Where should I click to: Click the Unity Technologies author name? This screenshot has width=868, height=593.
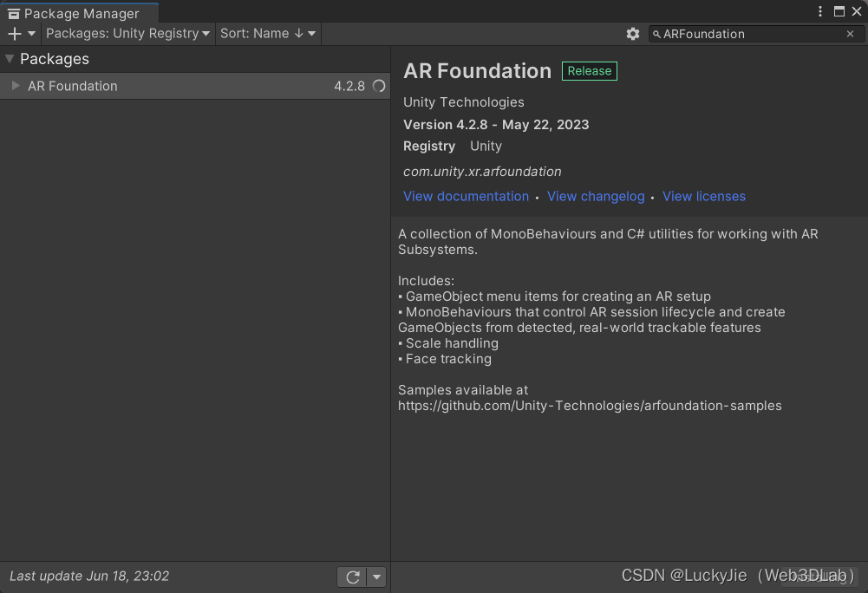463,102
